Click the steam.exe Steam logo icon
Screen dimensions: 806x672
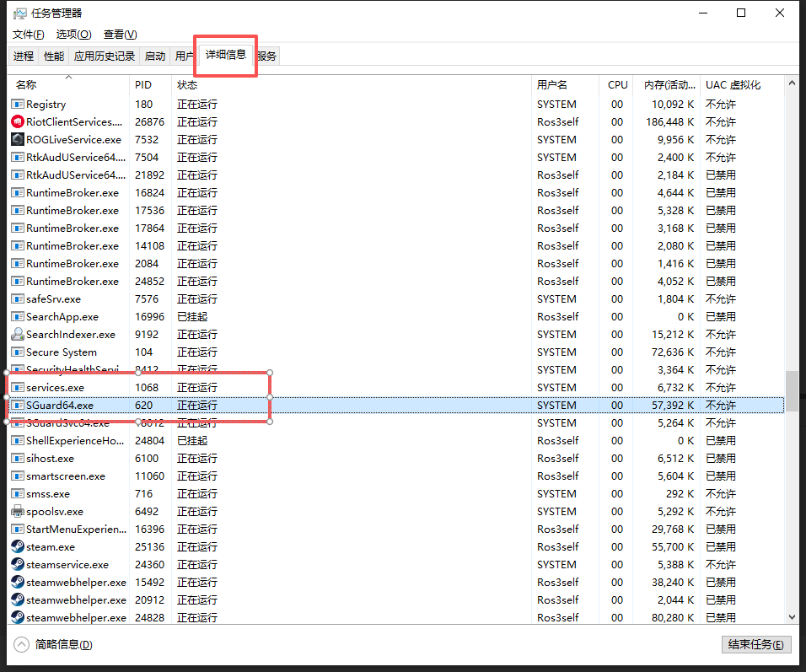pos(18,547)
